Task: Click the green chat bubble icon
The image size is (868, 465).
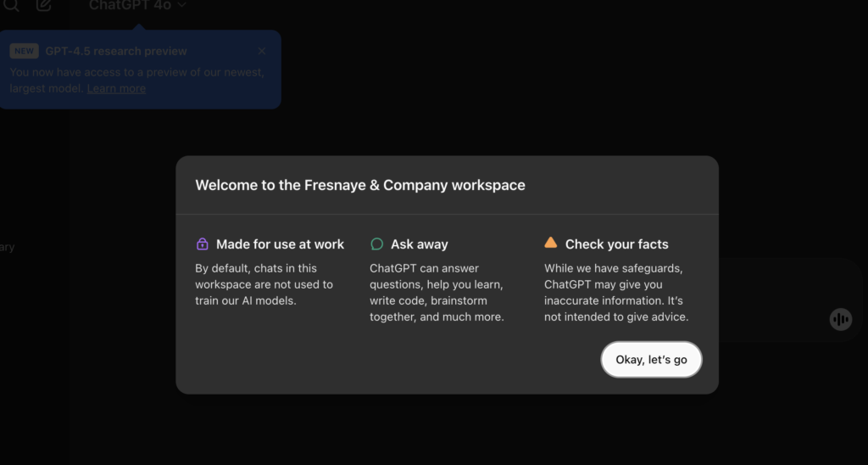Action: 377,244
